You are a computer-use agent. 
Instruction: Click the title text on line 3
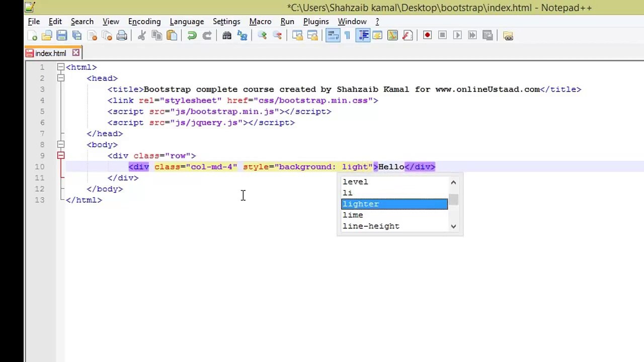click(x=342, y=89)
